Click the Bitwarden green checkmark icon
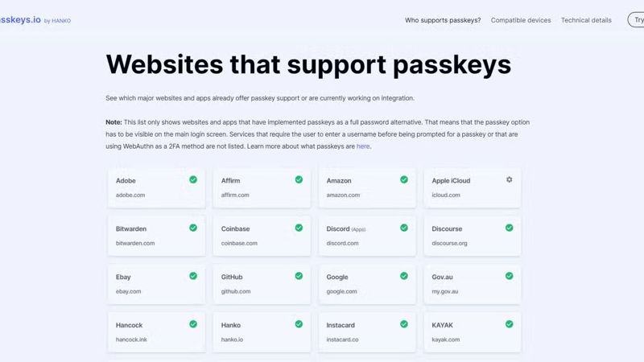This screenshot has width=644, height=362. coord(193,228)
